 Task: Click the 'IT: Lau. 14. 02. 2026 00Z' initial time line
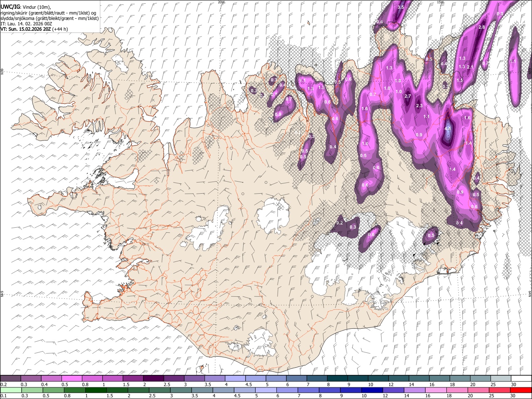[27, 24]
